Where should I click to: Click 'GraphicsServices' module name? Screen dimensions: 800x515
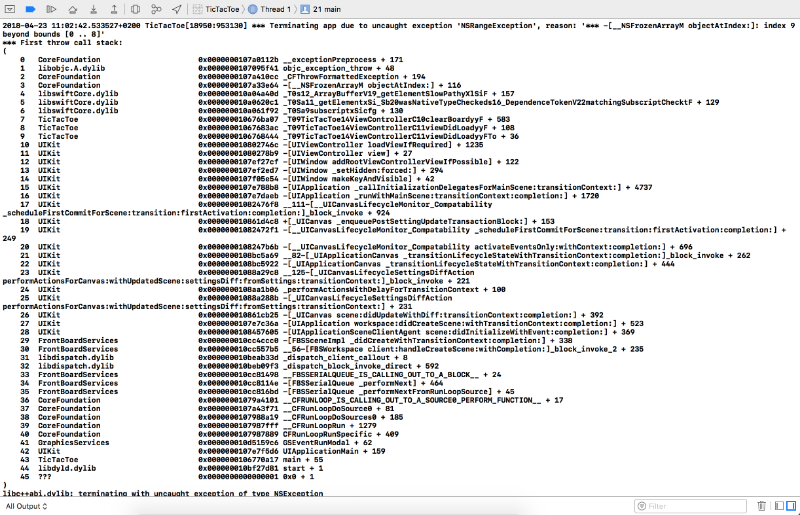pos(73,443)
